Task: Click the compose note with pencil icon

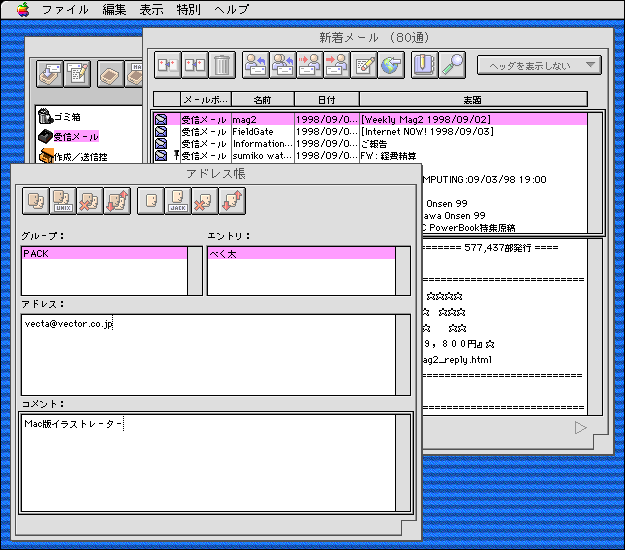Action: click(x=364, y=65)
